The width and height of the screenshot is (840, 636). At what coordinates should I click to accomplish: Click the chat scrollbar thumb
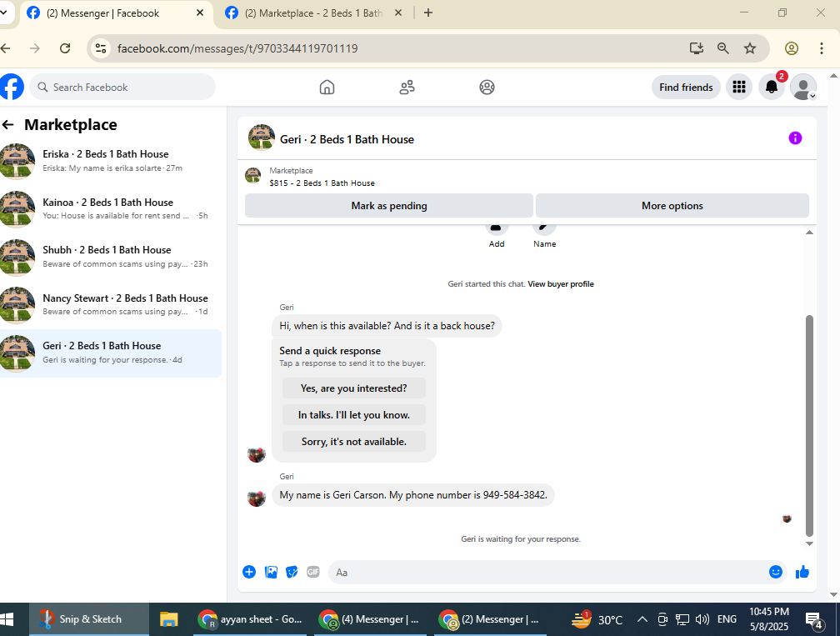(x=809, y=426)
